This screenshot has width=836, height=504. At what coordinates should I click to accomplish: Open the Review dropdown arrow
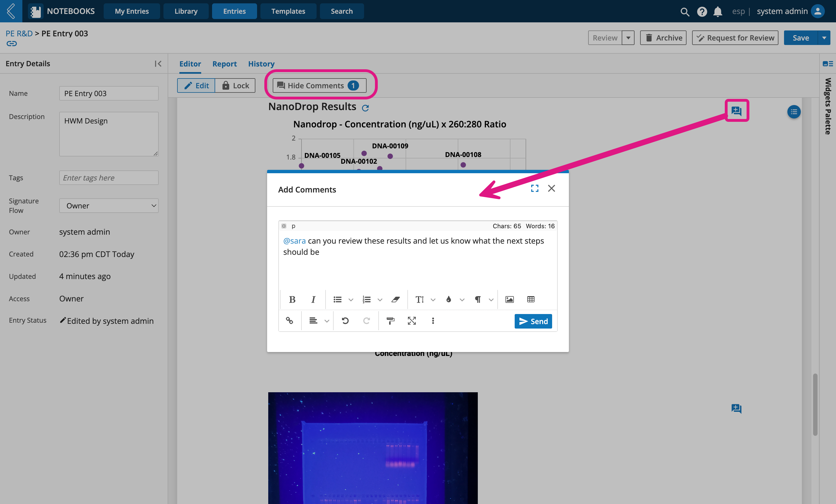click(x=628, y=38)
